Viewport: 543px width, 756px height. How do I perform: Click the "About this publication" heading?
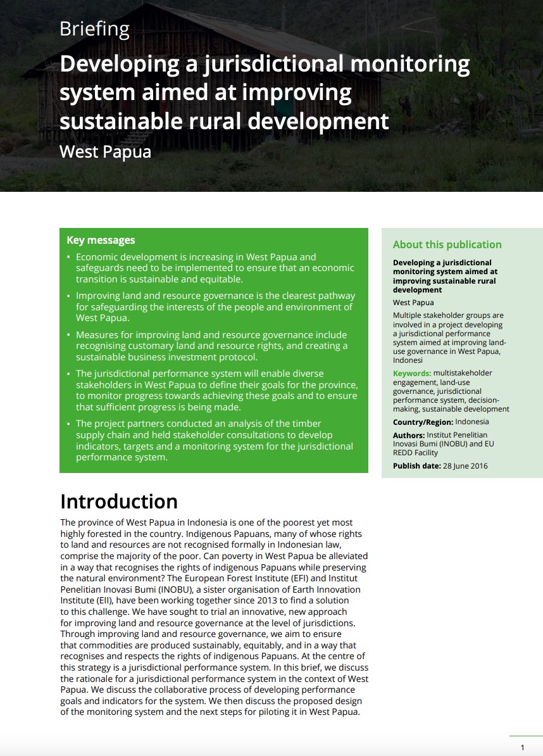click(x=447, y=244)
